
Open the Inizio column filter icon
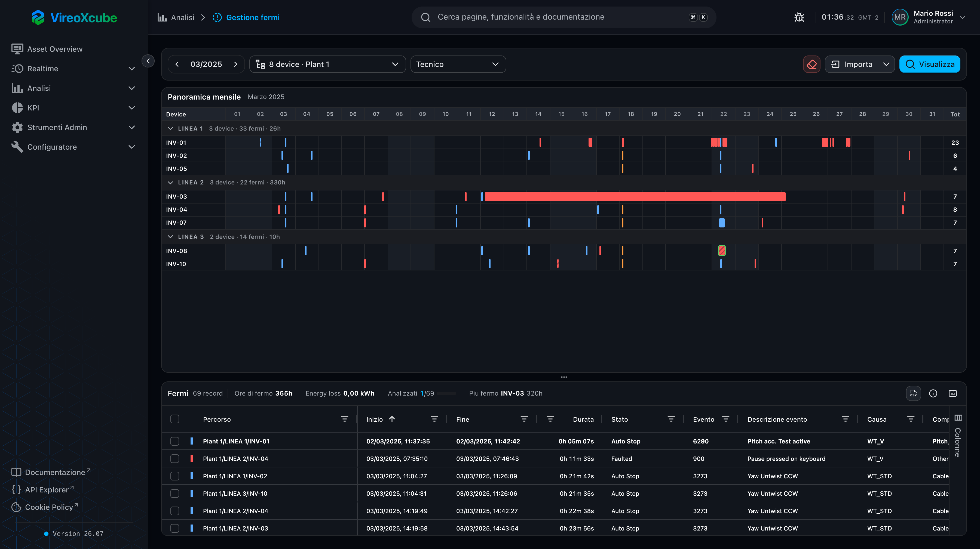(x=434, y=419)
